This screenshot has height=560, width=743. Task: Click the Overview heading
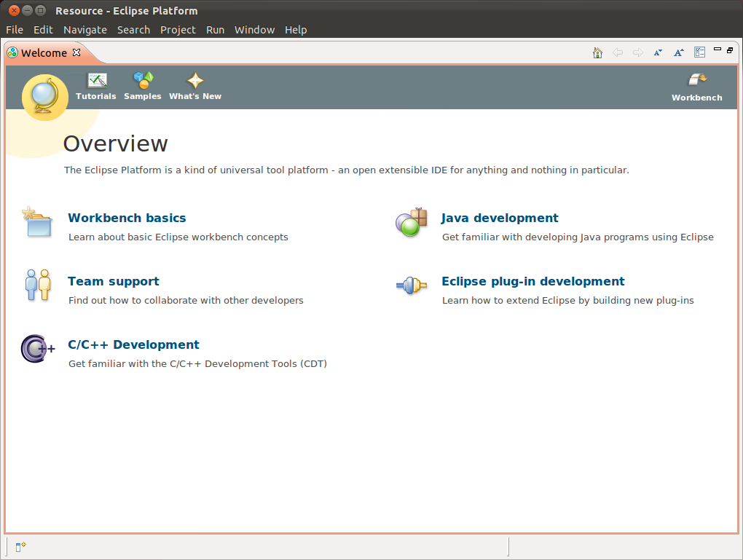click(116, 143)
